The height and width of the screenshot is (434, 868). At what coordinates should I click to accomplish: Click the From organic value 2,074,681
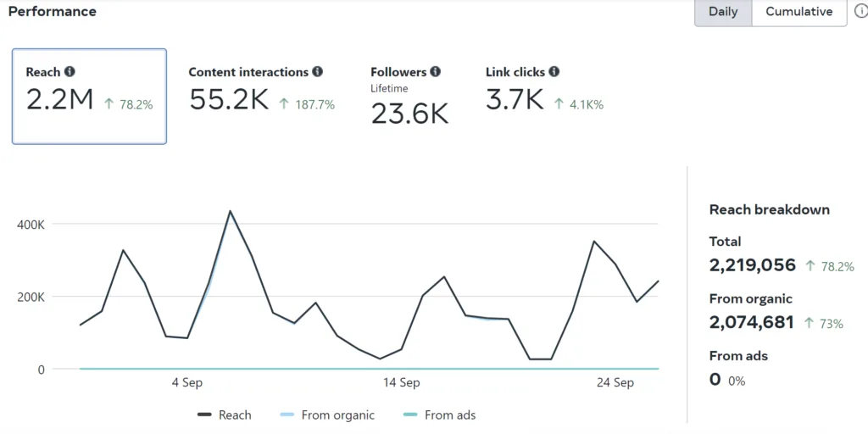tap(751, 322)
